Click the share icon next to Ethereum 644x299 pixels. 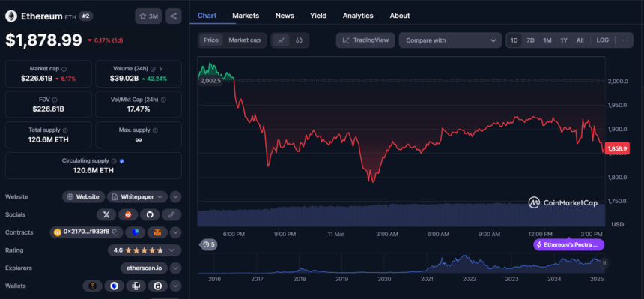pos(173,16)
